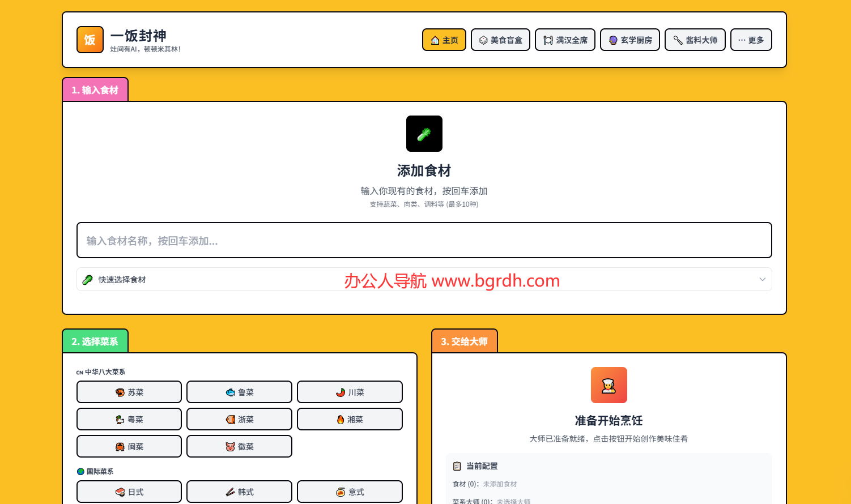Go to the 满汉全席 page
The width and height of the screenshot is (851, 504).
(x=565, y=40)
